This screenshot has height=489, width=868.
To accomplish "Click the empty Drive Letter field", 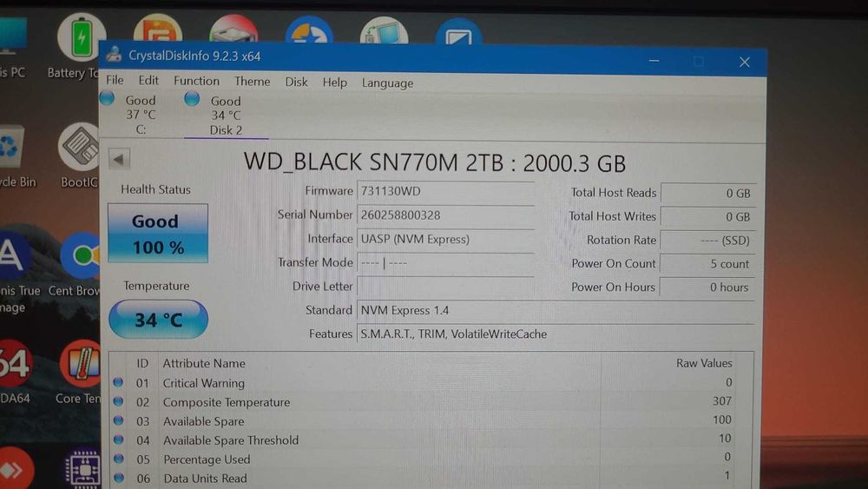I will (x=445, y=287).
